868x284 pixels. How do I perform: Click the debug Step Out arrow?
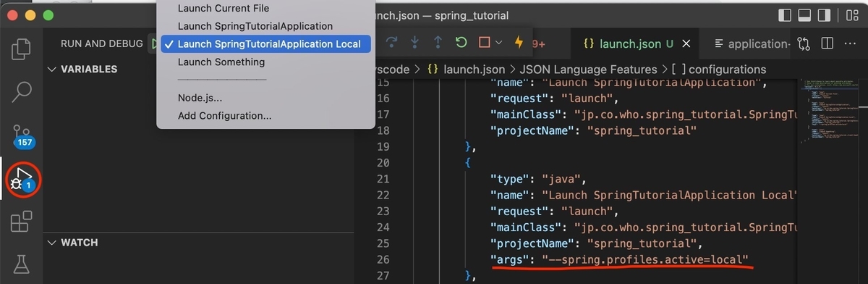coord(437,42)
